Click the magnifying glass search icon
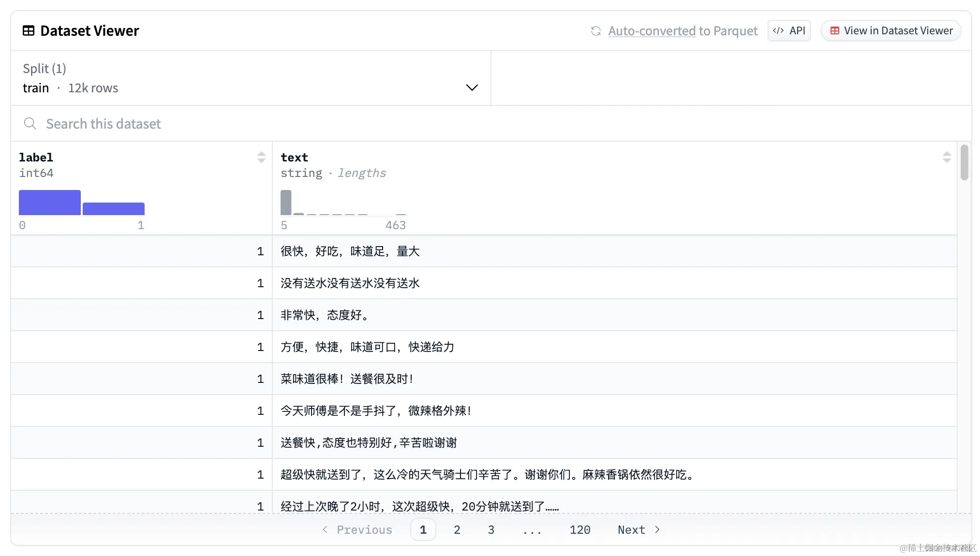The image size is (980, 556). (x=30, y=123)
